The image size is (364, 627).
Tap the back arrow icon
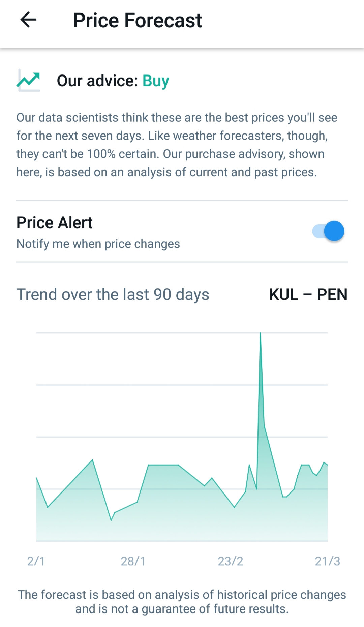[28, 20]
